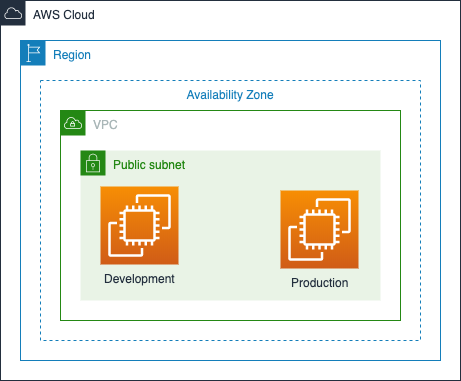
Task: Click the 'Availability Zone' label
Action: click(230, 95)
